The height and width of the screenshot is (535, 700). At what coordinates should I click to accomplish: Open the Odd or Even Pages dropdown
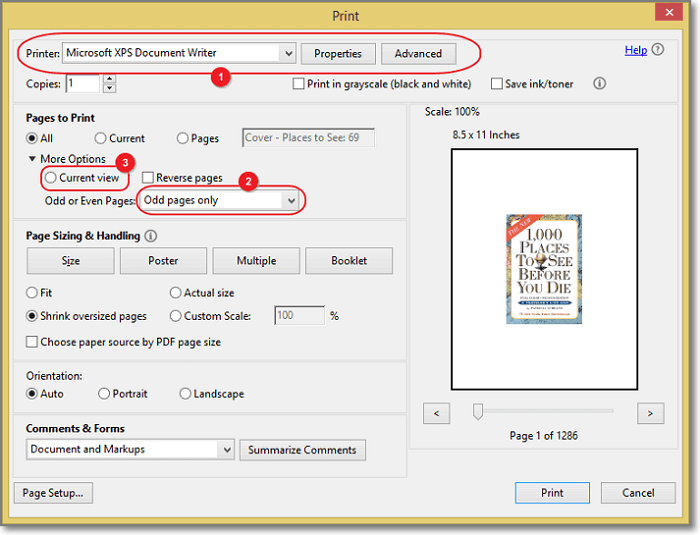point(291,201)
